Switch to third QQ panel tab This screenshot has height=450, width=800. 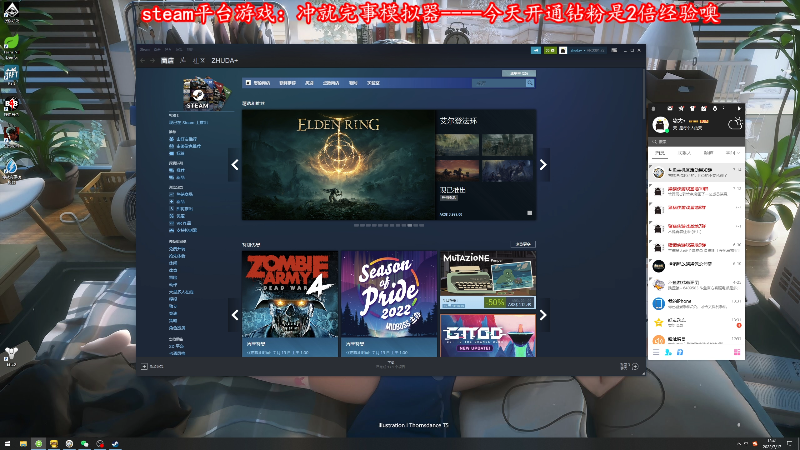coord(708,153)
